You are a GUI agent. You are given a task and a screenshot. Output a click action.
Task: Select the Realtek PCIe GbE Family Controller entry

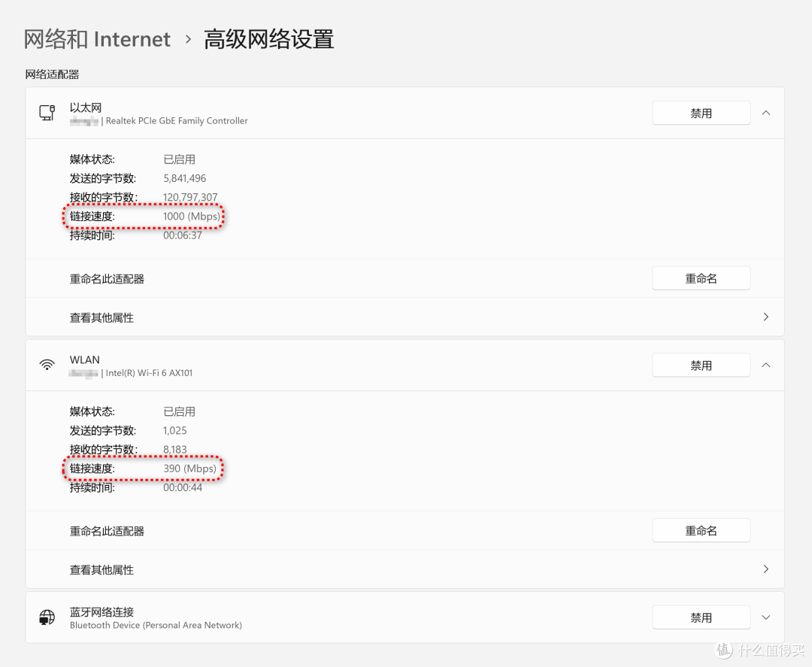158,120
